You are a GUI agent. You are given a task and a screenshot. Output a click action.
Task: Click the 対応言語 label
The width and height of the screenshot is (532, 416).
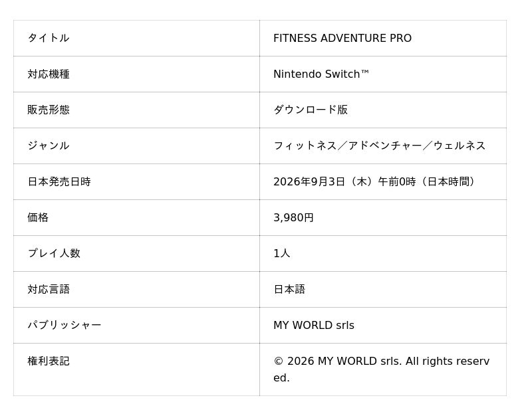(49, 289)
